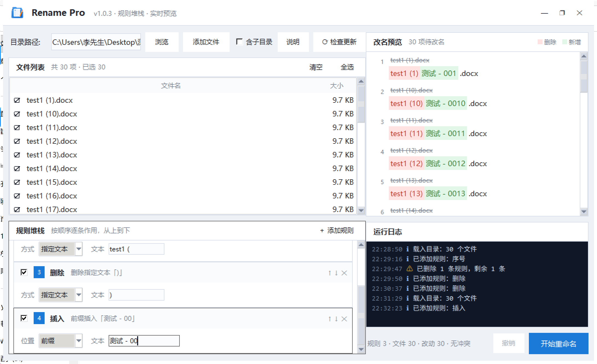The image size is (597, 364).
Task: Click 全选 to select all files
Action: click(347, 67)
